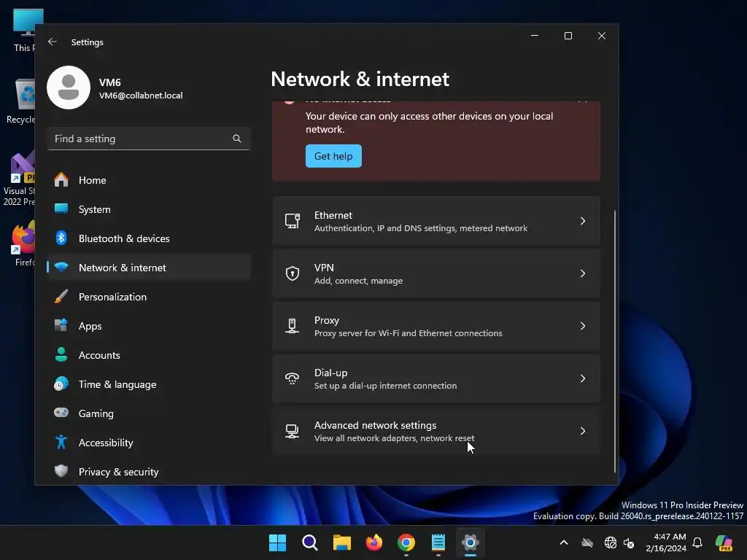Launch Firefox from the taskbar

click(374, 542)
